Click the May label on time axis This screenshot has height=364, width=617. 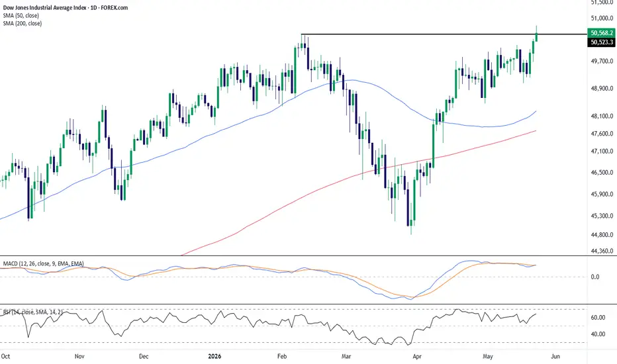[x=487, y=356]
